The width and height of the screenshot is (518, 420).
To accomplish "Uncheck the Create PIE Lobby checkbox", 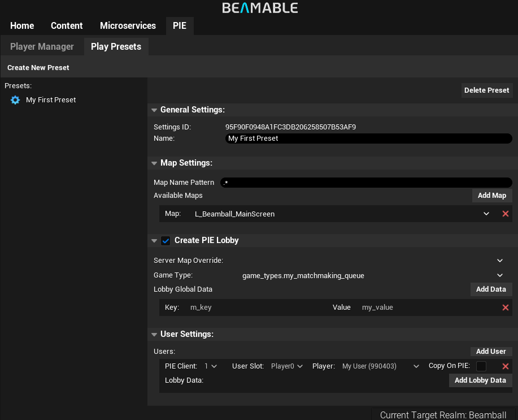I will 166,241.
